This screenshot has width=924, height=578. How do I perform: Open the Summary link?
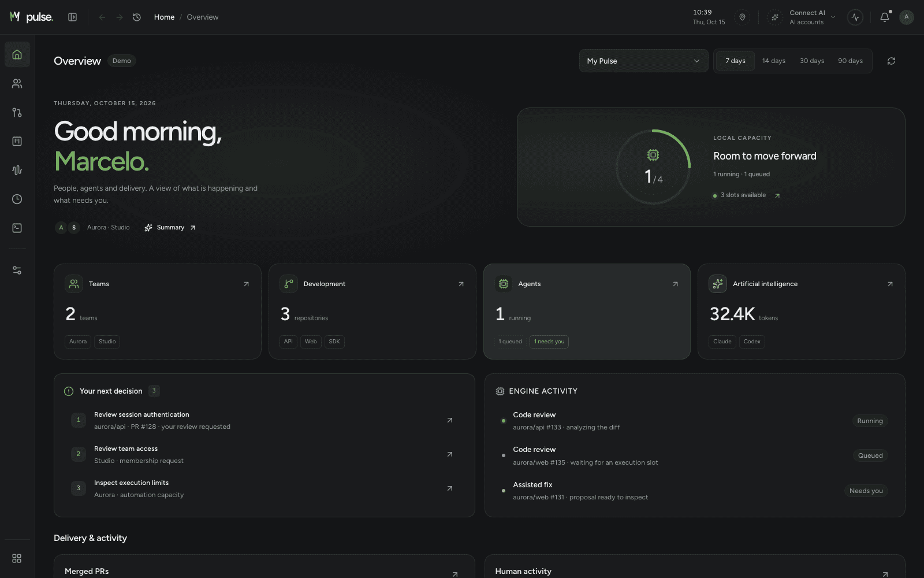[x=170, y=228]
